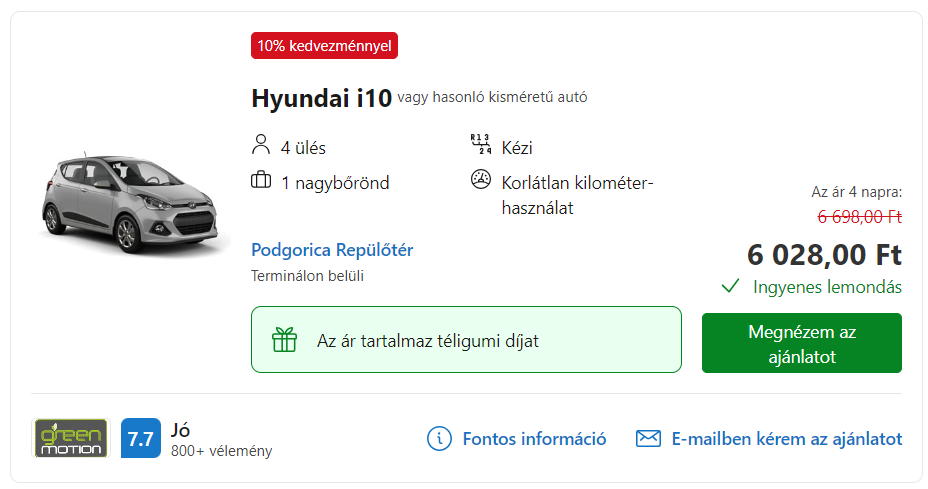Click the manual gearbox icon

(481, 144)
